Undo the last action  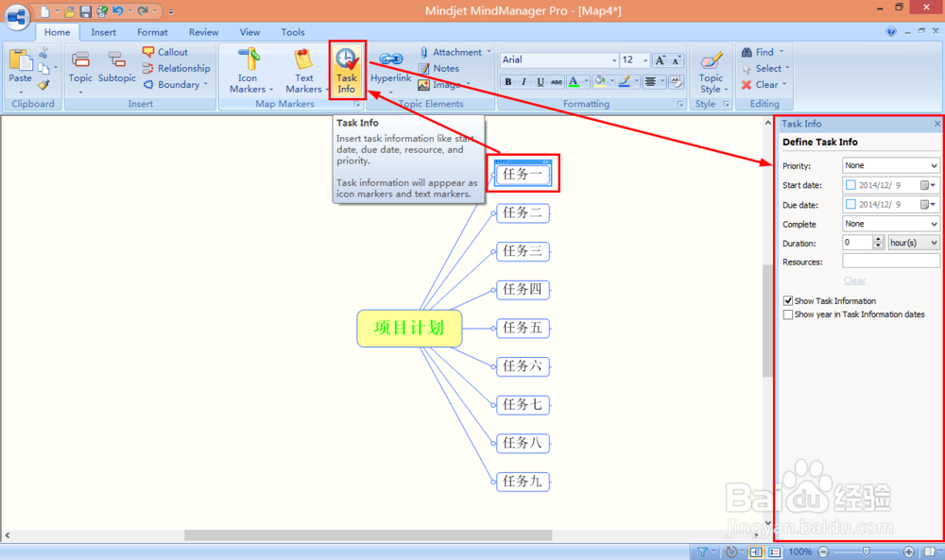pyautogui.click(x=117, y=10)
